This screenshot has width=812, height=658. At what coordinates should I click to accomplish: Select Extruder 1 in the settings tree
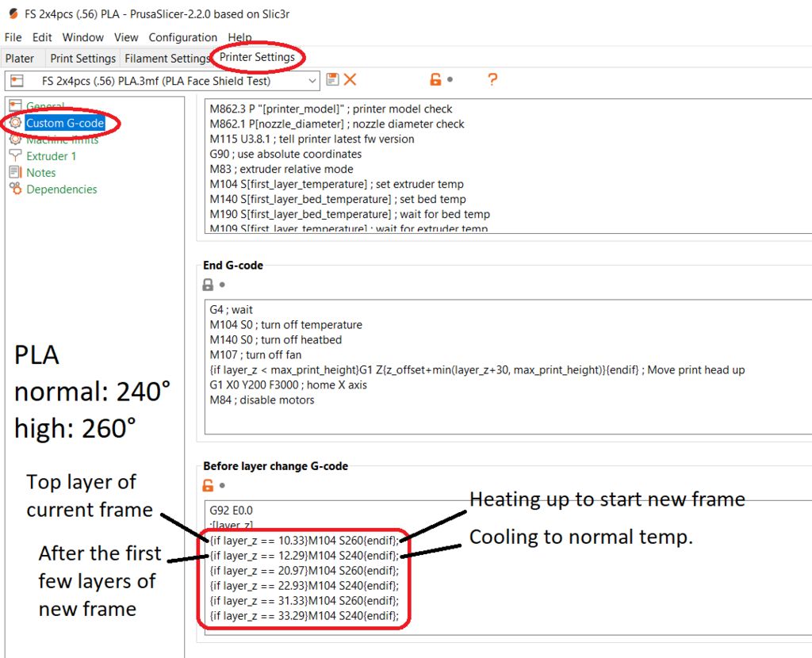click(x=52, y=156)
